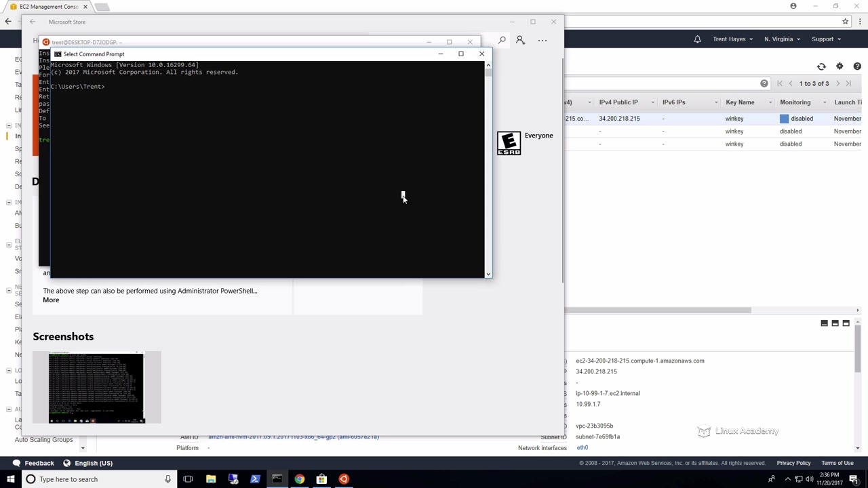Click the Feedback button in the footer
This screenshot has width=868, height=488.
coord(34,463)
